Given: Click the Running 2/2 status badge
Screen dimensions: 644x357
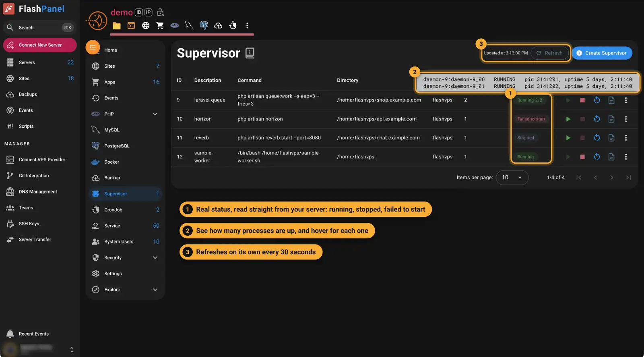Looking at the screenshot, I should pos(530,100).
